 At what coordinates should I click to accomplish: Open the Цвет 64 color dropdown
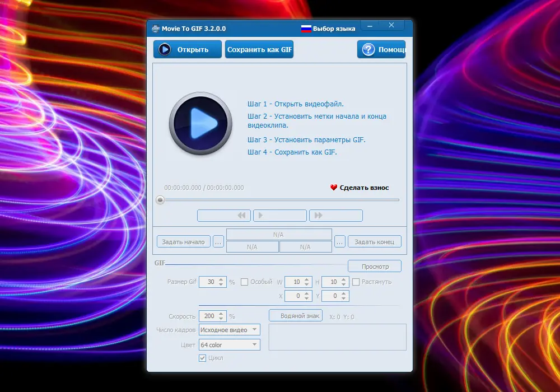tap(229, 344)
